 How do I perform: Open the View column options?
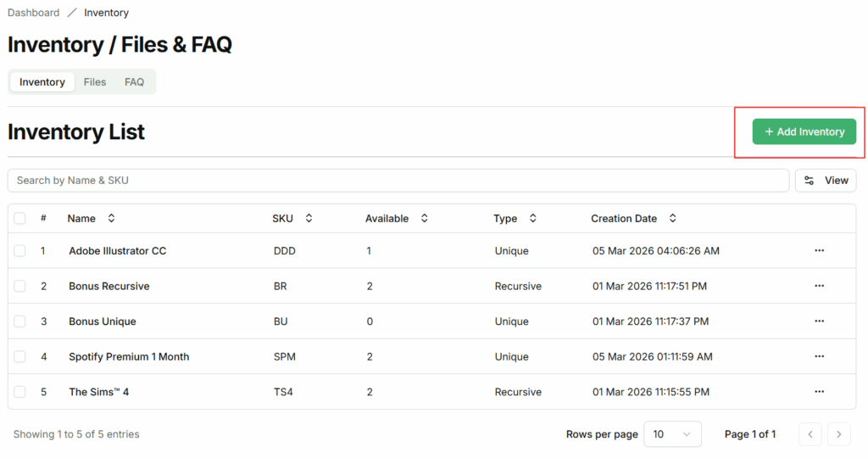pyautogui.click(x=825, y=181)
